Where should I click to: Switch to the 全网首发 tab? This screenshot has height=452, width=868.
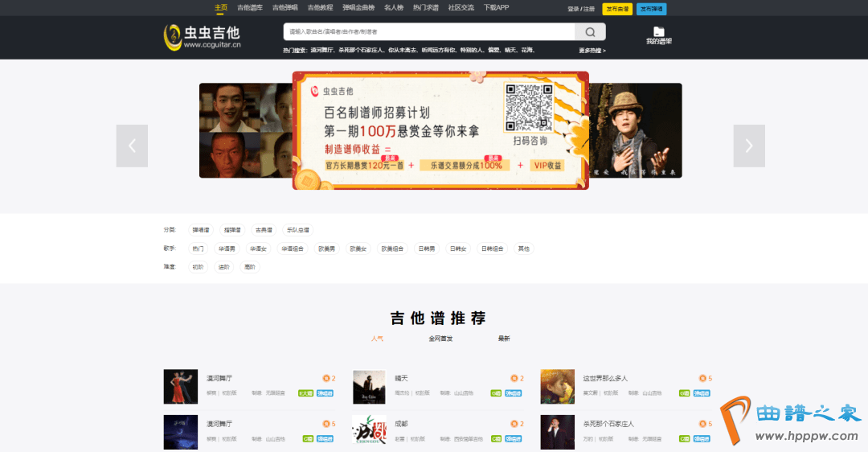[440, 339]
